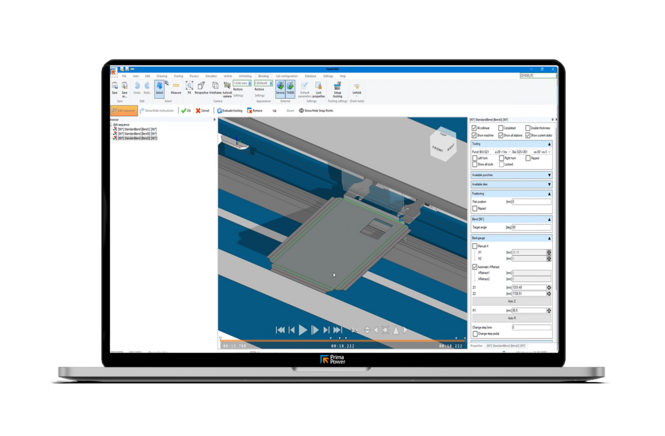The image size is (665, 436).
Task: Click the Autoset camera icon
Action: [x=227, y=87]
